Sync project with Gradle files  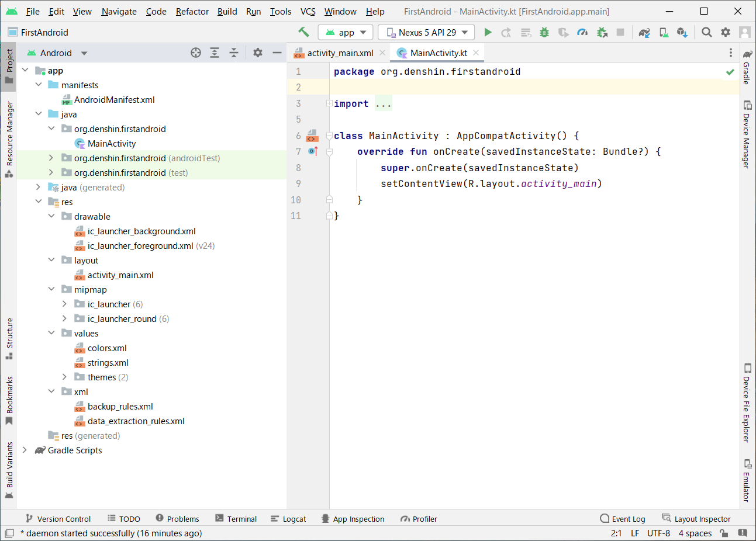pyautogui.click(x=644, y=32)
